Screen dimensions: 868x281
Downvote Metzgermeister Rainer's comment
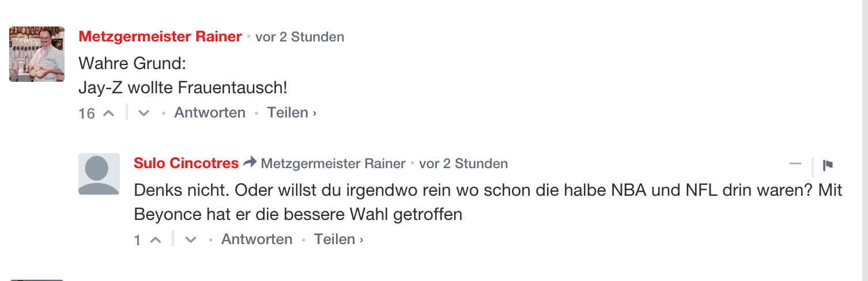click(144, 113)
